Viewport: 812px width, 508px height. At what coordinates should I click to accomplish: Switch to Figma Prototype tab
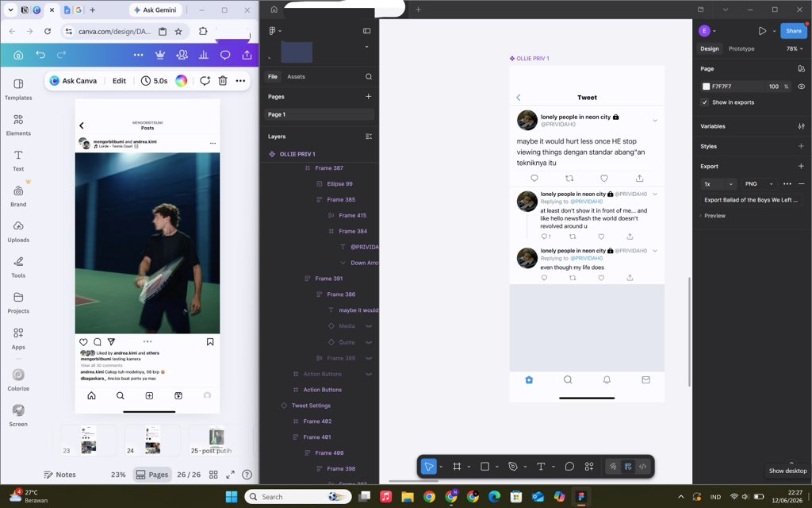[x=741, y=48]
